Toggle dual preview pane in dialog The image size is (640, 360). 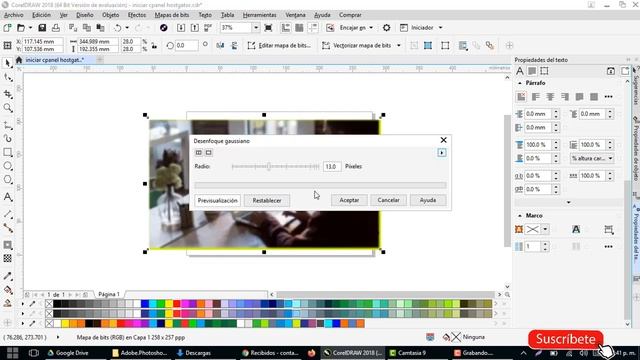[199, 153]
